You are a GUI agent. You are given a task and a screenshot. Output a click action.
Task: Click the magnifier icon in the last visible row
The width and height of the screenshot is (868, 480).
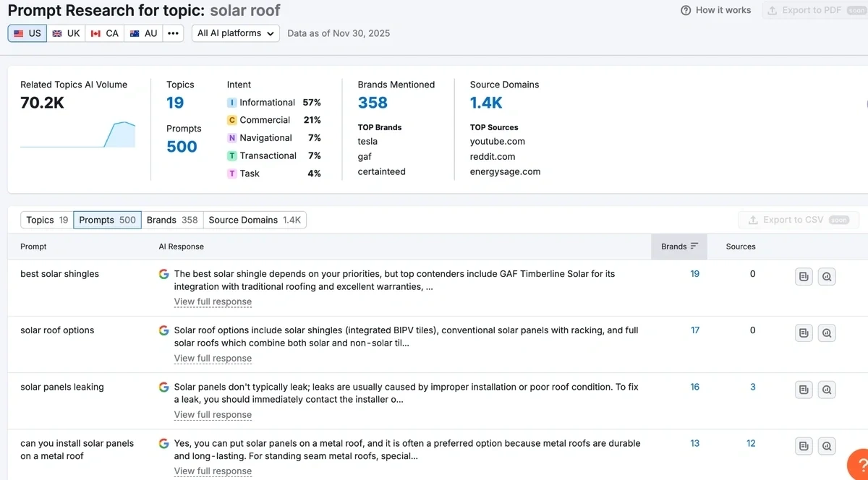[x=827, y=446]
